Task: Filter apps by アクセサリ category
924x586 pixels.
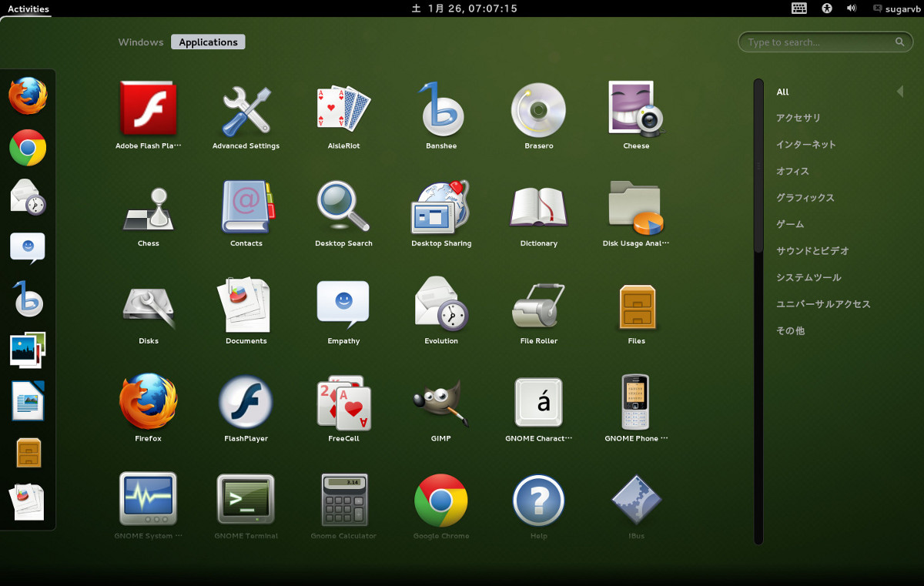Action: point(798,118)
